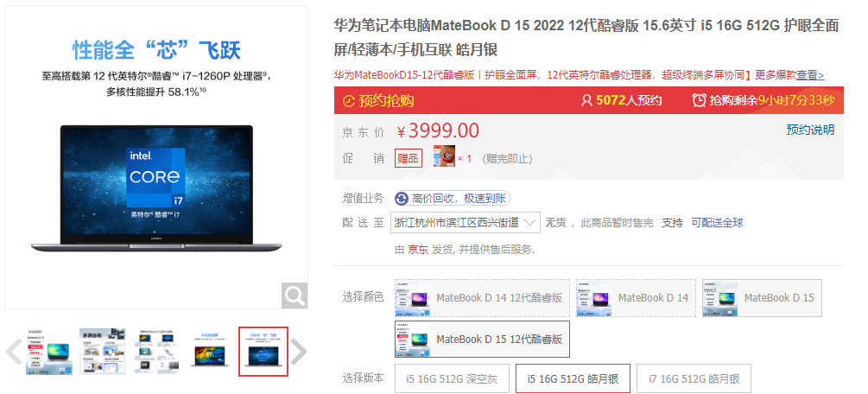Show next thumbnails with right arrow
The height and width of the screenshot is (394, 868).
pos(299,352)
